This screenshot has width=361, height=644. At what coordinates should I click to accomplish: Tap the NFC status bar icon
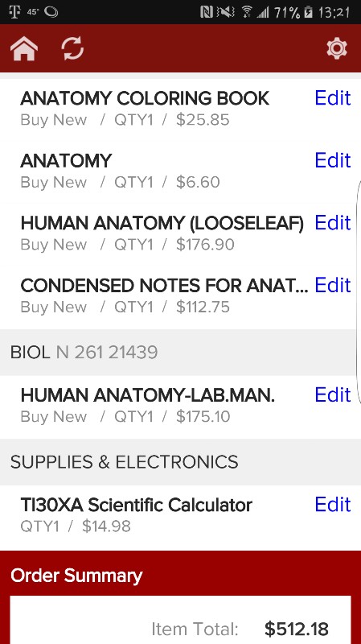click(x=207, y=12)
